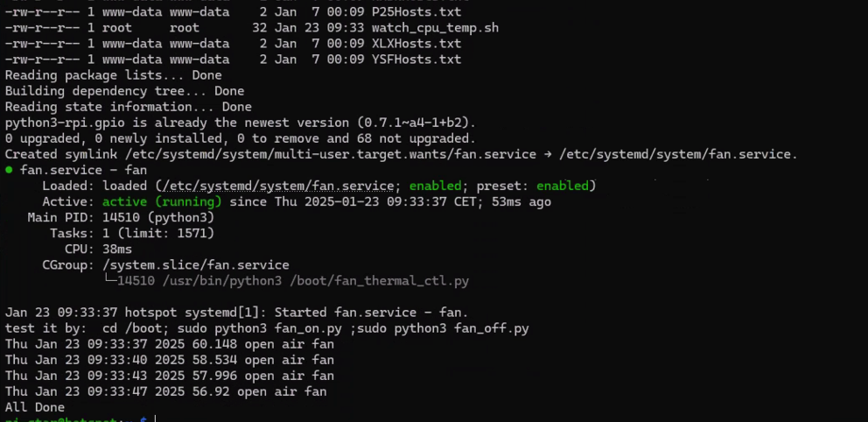Click the XLXHosts.txt filename
Image resolution: width=868 pixels, height=422 pixels.
point(416,44)
